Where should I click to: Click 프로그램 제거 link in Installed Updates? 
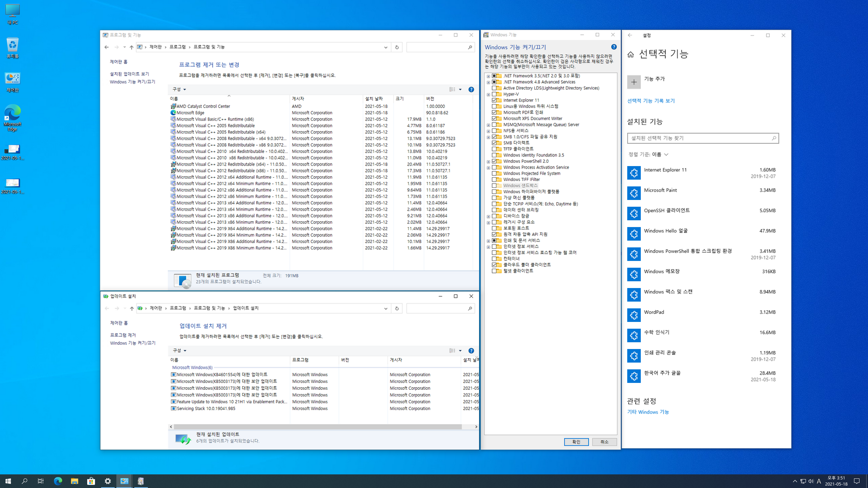click(x=123, y=335)
